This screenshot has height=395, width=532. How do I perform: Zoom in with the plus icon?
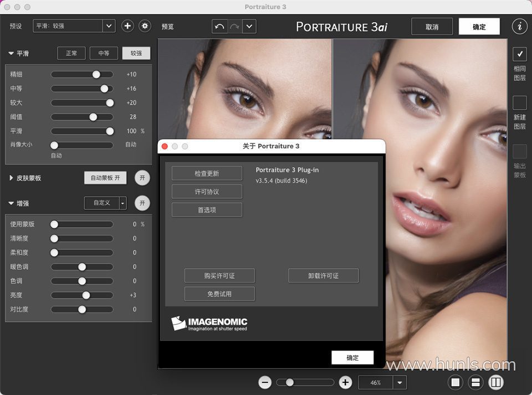[345, 382]
